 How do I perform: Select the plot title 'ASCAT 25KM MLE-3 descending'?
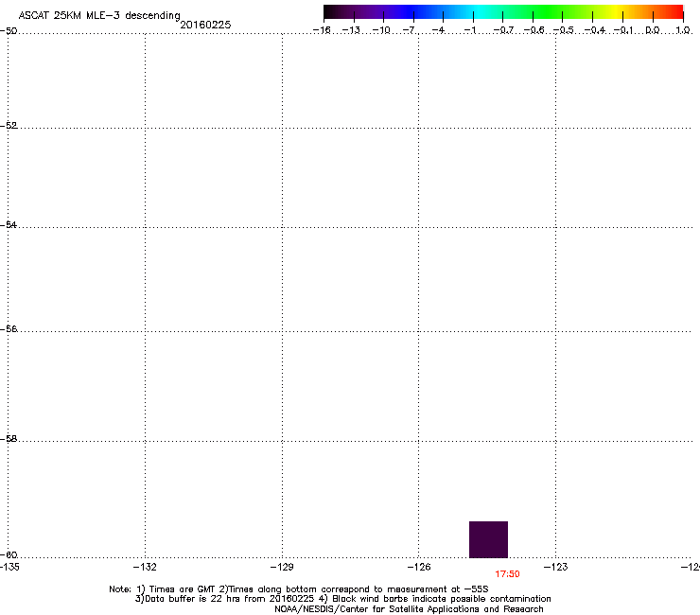[99, 16]
